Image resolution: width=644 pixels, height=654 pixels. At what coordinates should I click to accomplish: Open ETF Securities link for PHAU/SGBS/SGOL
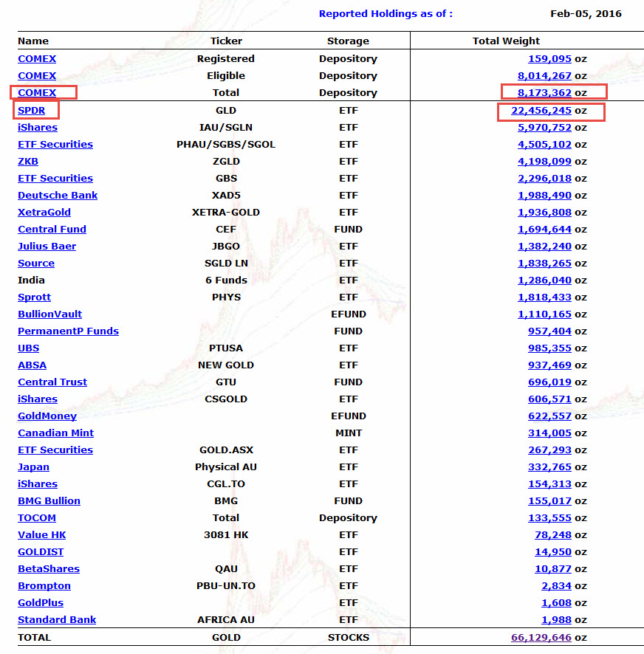coord(55,145)
